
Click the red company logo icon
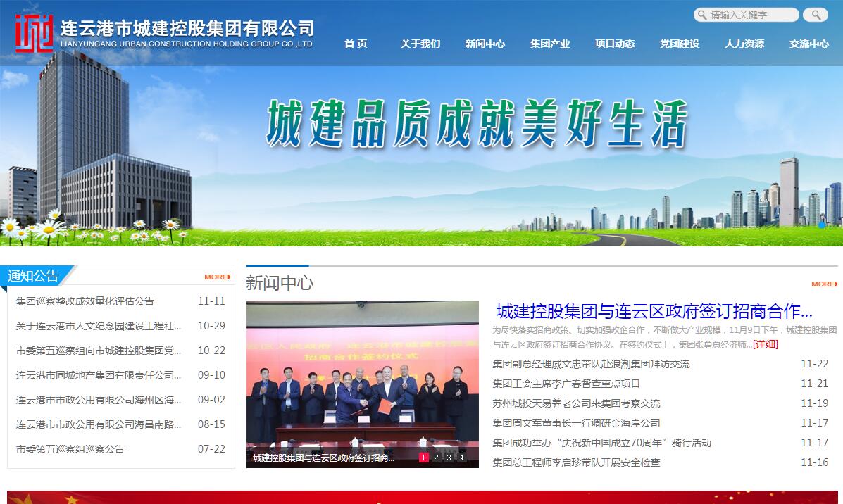(x=34, y=34)
